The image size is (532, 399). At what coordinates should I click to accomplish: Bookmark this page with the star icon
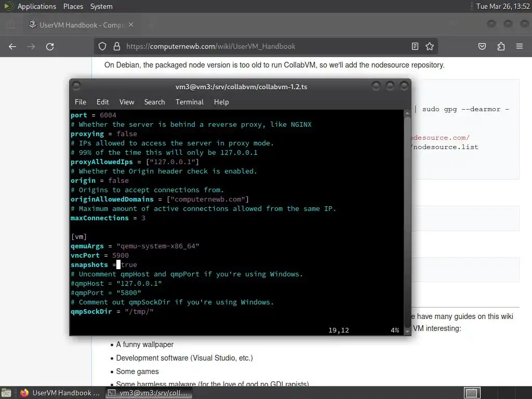[430, 46]
